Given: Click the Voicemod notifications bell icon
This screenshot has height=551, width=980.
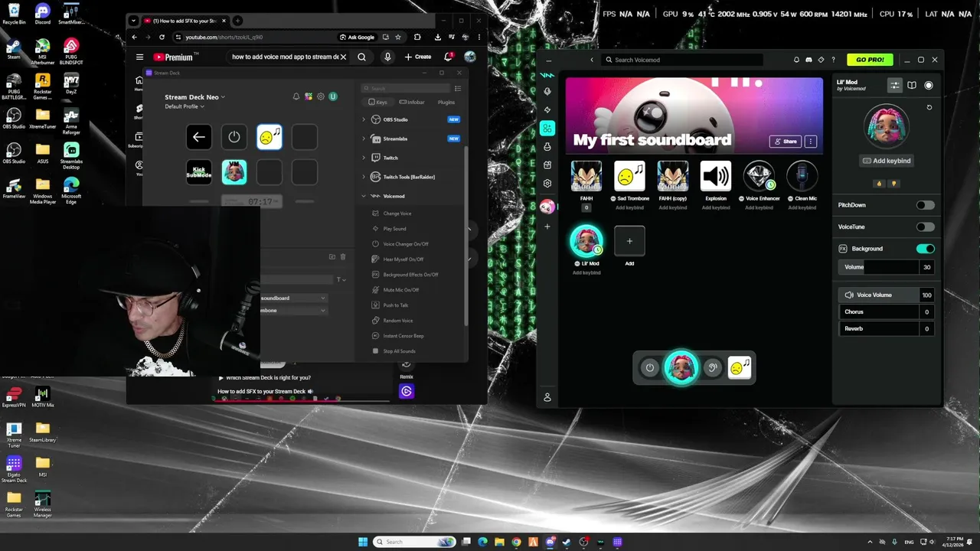Looking at the screenshot, I should pyautogui.click(x=796, y=60).
